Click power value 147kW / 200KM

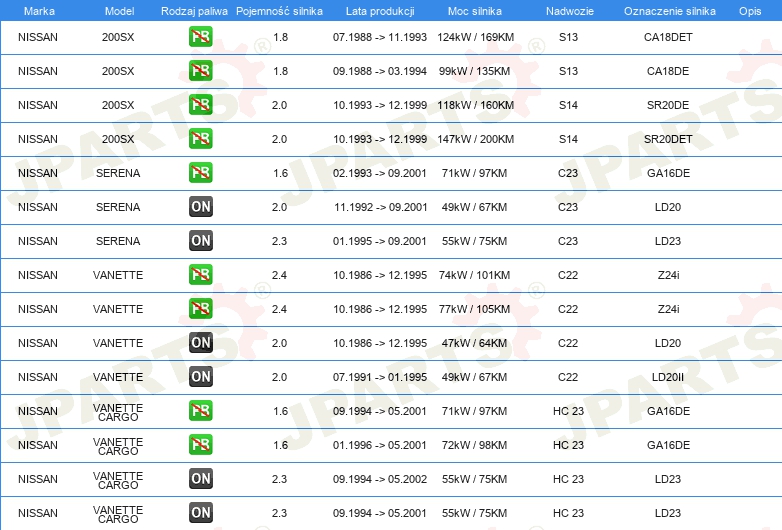coord(475,139)
